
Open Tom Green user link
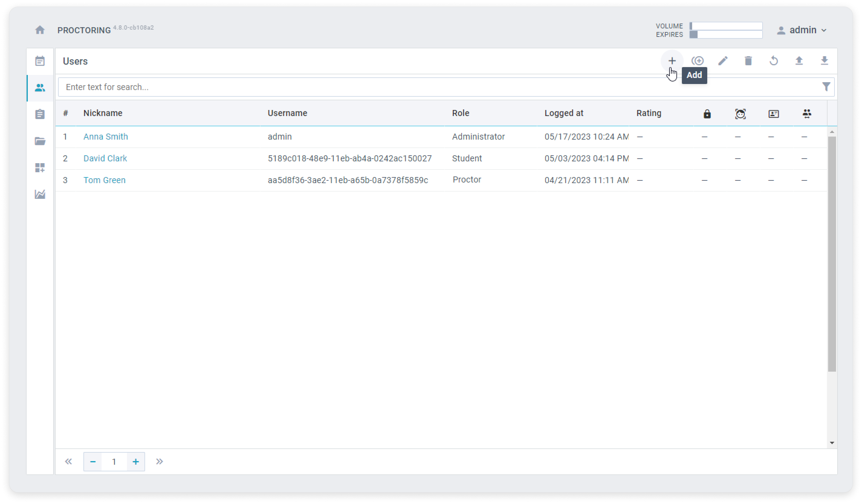[x=104, y=180]
